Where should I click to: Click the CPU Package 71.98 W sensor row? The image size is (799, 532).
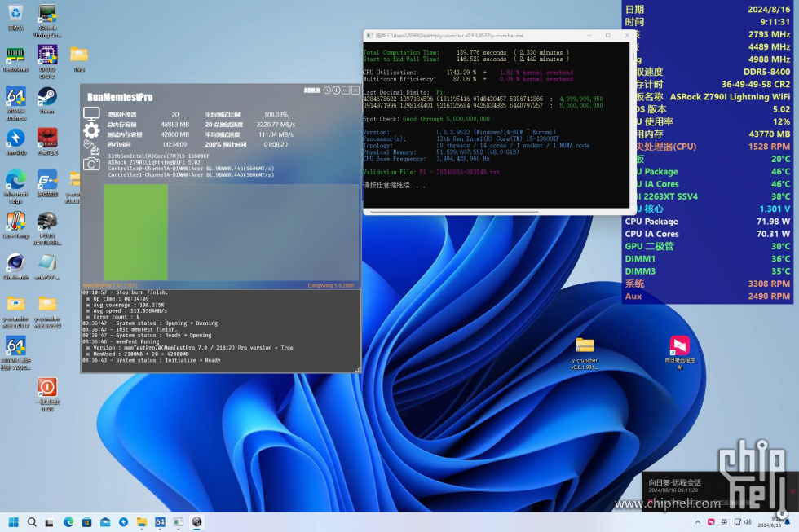[x=708, y=222]
